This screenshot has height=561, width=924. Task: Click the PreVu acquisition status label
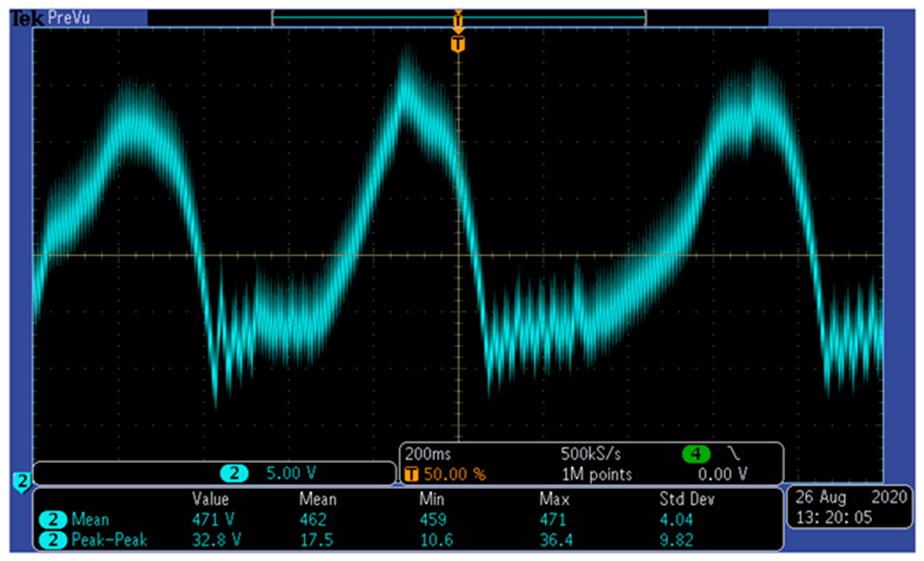click(69, 18)
